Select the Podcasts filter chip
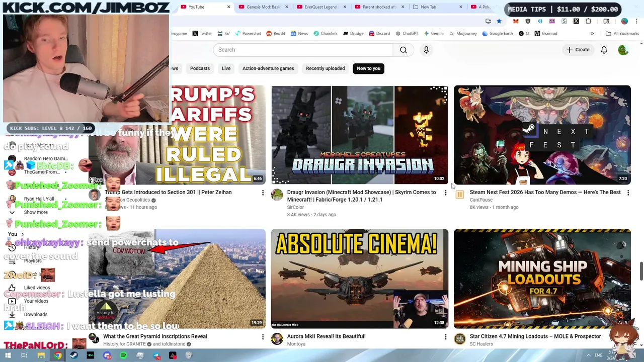The height and width of the screenshot is (362, 644). pyautogui.click(x=200, y=68)
